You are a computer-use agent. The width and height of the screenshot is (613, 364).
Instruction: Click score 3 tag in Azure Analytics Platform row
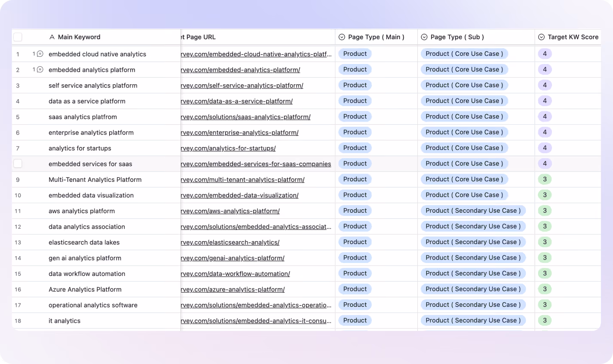(x=545, y=289)
